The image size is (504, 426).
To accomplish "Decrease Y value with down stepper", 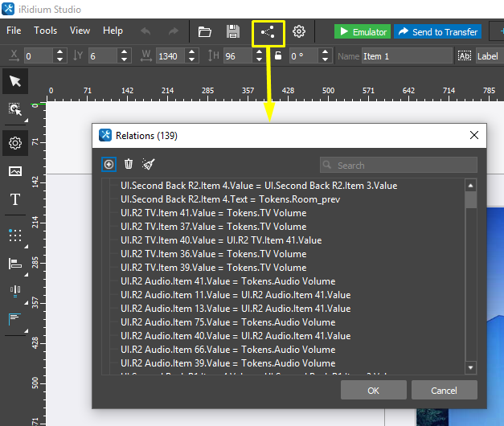I will click(x=124, y=59).
